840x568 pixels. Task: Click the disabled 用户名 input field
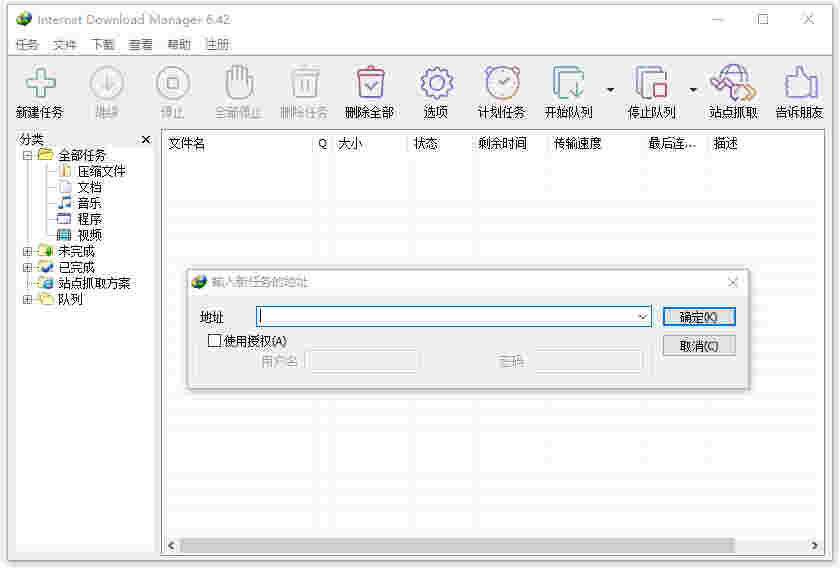click(364, 361)
